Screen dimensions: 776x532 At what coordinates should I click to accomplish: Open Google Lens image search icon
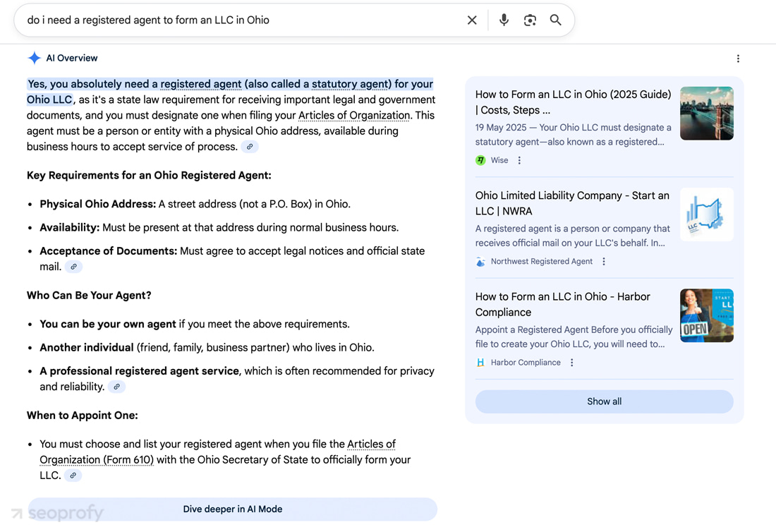tap(530, 20)
